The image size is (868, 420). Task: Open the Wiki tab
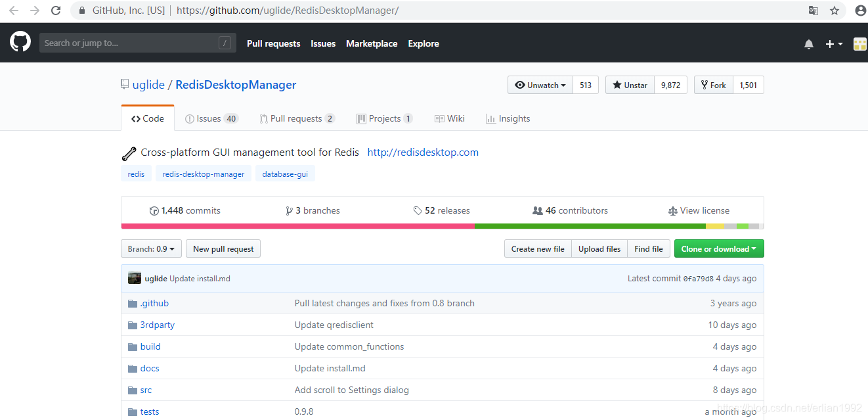450,118
